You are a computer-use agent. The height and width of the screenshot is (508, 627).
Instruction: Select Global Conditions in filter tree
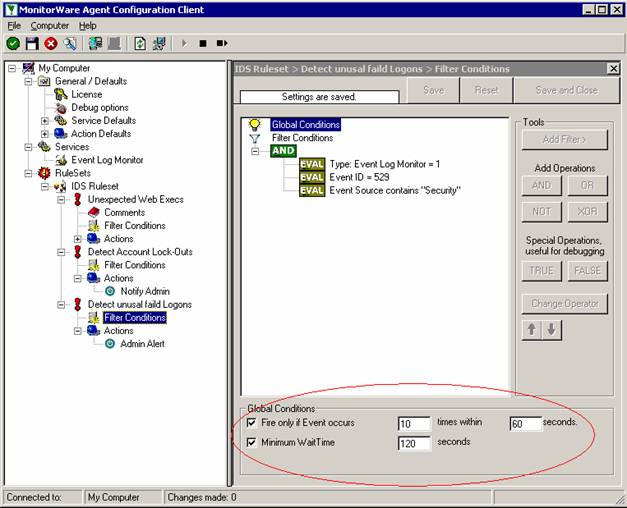(x=306, y=125)
